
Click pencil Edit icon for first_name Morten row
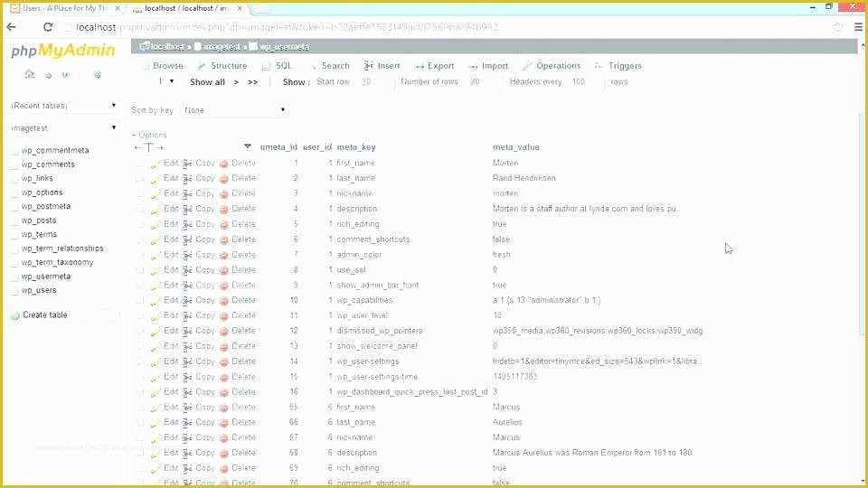pos(155,164)
